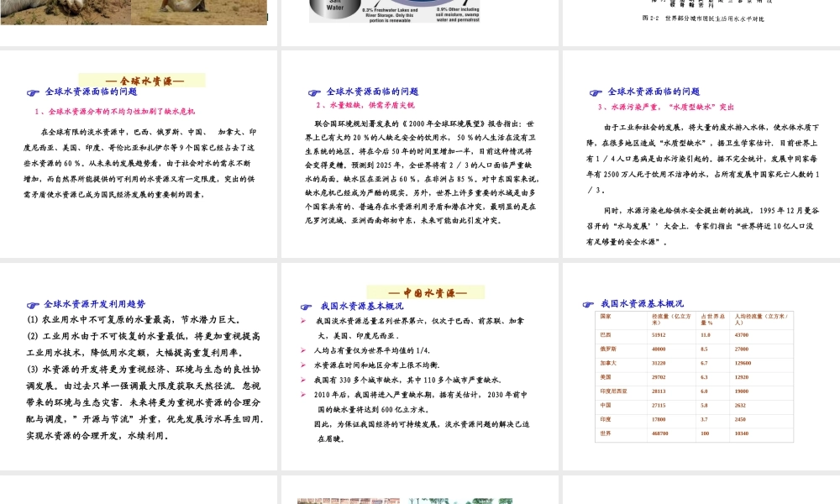Screen dimensions: 840x504
Task: Click the water distribution chart image at top
Action: click(x=395, y=11)
